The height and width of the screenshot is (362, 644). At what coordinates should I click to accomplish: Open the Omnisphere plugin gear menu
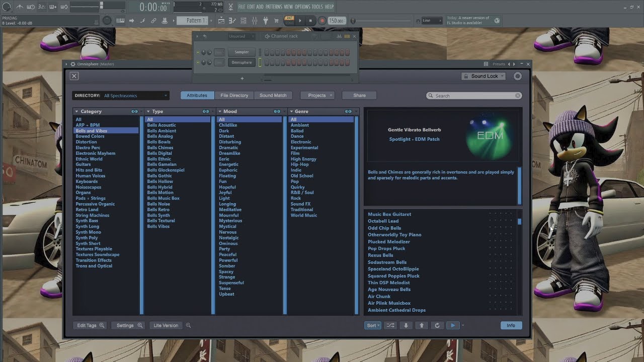pos(73,64)
